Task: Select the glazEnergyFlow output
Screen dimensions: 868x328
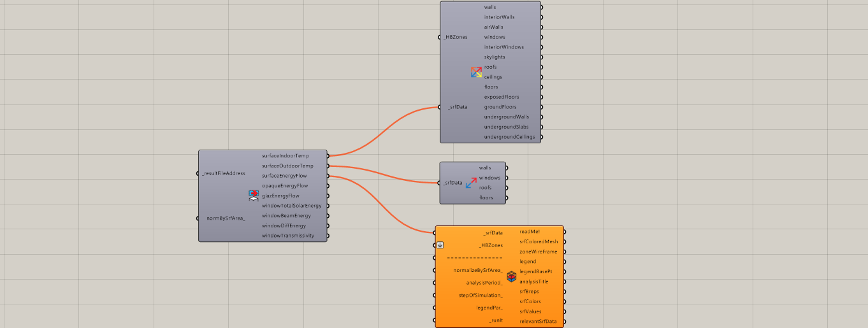Action: [280, 196]
